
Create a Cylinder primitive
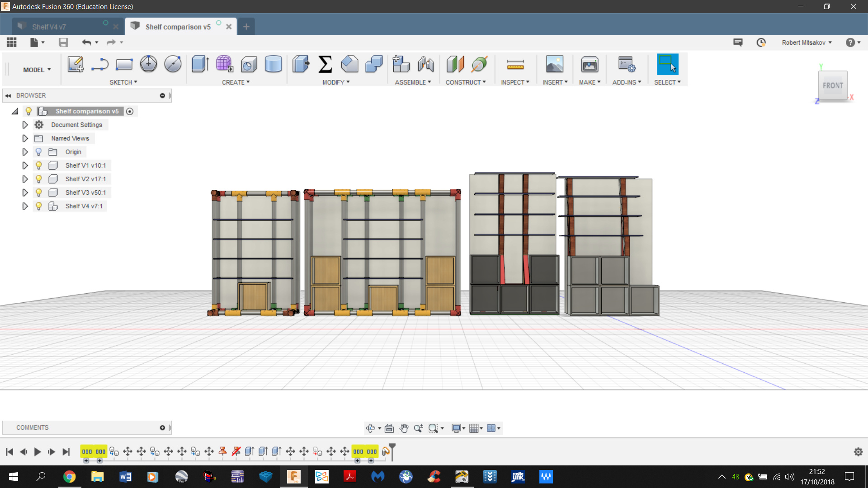[273, 64]
